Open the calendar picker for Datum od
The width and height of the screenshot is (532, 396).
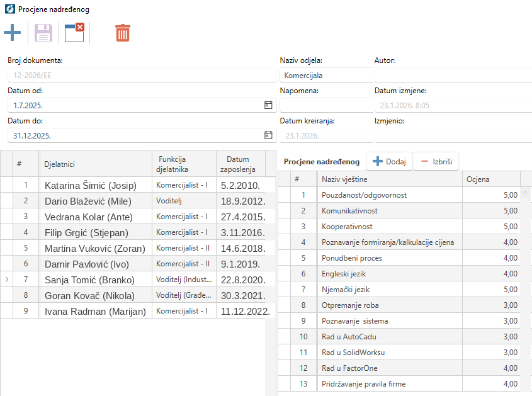pyautogui.click(x=268, y=105)
